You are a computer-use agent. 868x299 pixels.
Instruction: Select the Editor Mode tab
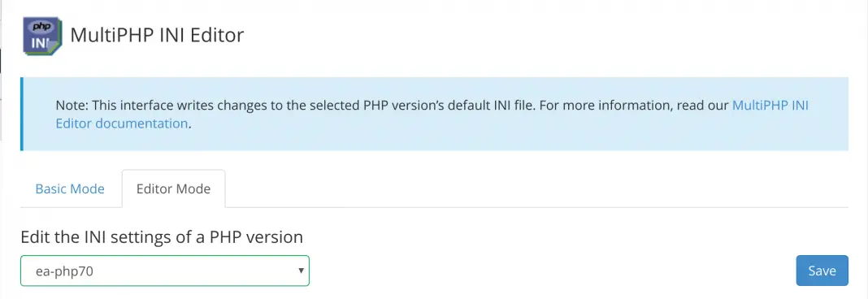(173, 188)
